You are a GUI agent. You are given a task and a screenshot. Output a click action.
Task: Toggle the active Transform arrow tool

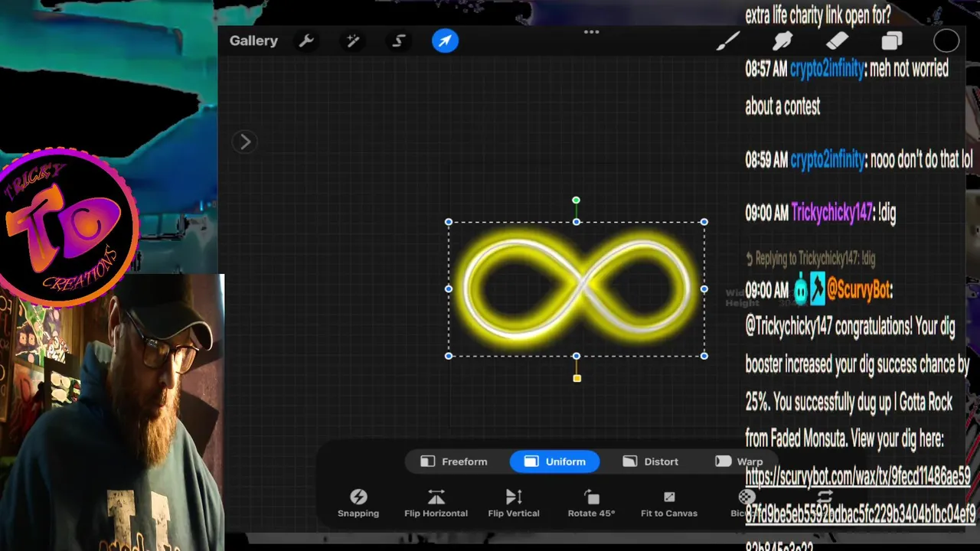445,41
